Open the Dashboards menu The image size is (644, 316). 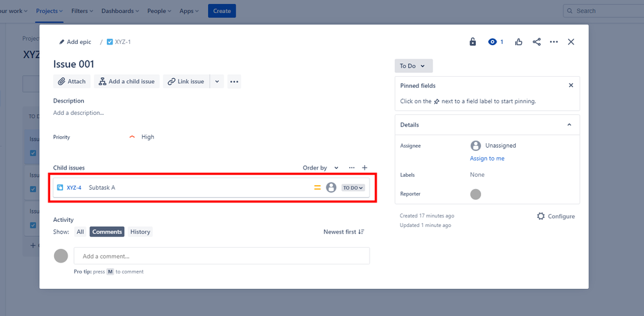(x=120, y=11)
